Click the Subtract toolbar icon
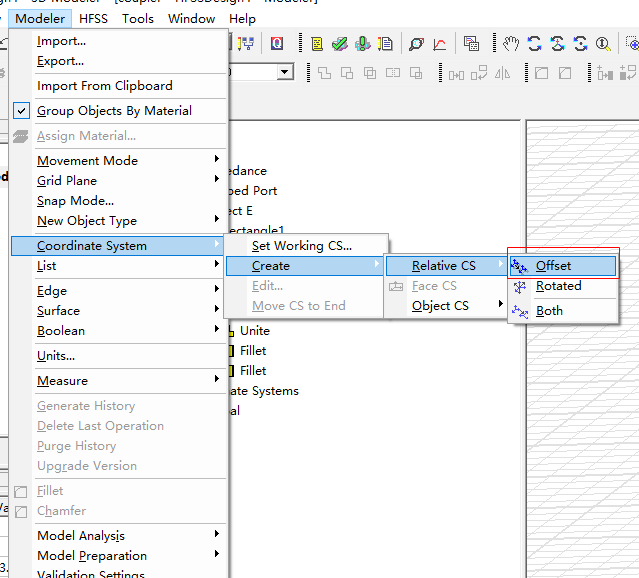 point(347,73)
